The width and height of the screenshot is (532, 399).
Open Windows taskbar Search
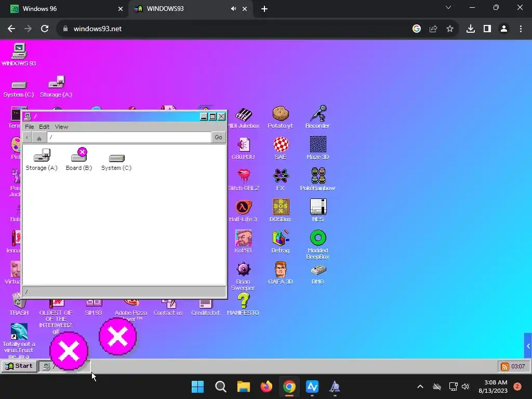[220, 387]
